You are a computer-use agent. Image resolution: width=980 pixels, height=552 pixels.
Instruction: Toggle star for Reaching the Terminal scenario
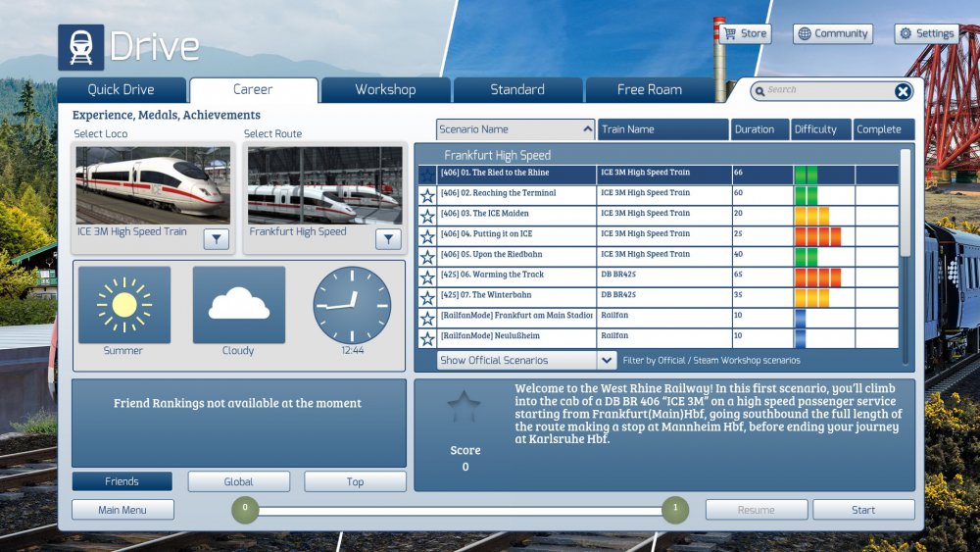tap(427, 195)
